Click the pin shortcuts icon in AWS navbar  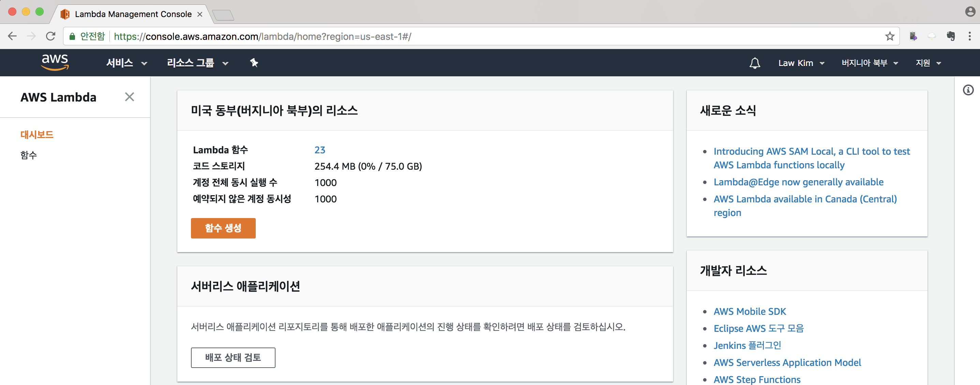click(x=254, y=63)
